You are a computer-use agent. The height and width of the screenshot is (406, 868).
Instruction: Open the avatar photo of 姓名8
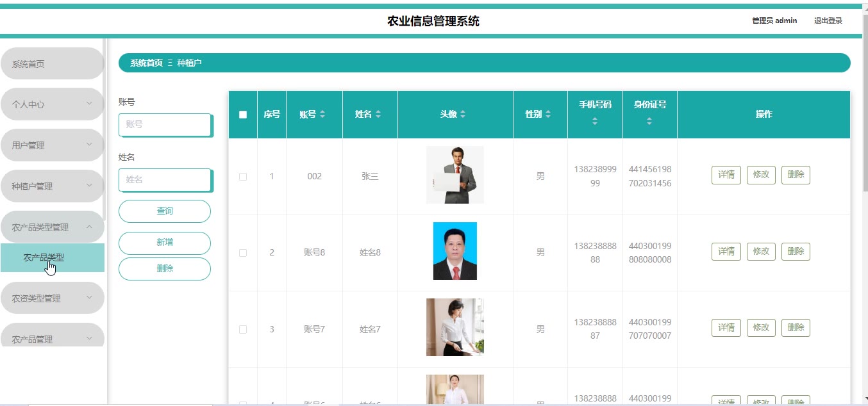(x=455, y=251)
